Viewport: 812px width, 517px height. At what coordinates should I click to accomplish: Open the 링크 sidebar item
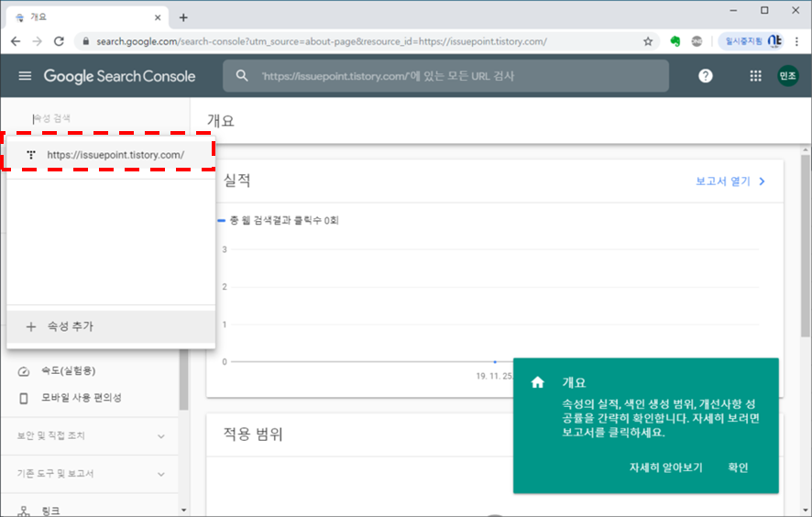(50, 511)
